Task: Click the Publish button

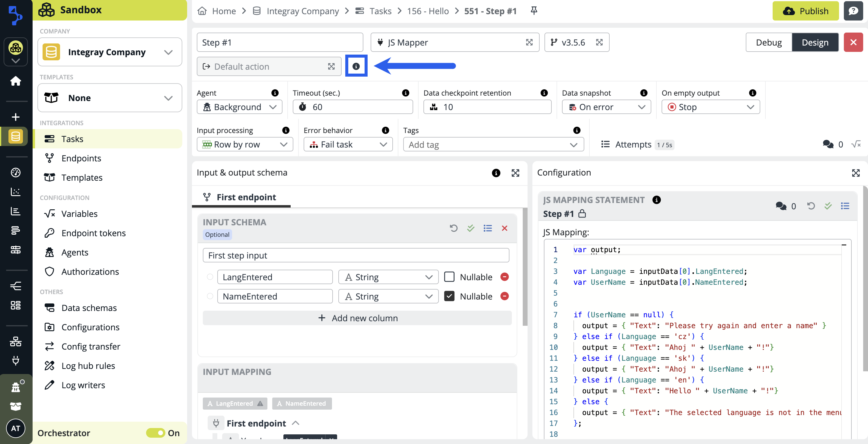Action: click(x=805, y=11)
